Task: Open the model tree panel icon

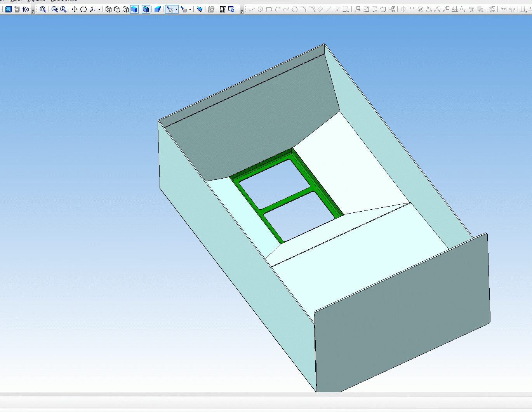Action: [x=8, y=9]
